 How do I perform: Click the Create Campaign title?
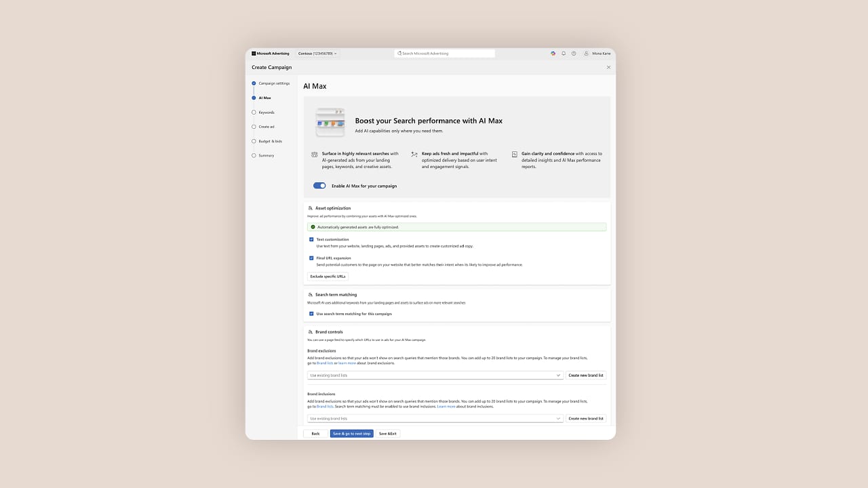tap(271, 67)
